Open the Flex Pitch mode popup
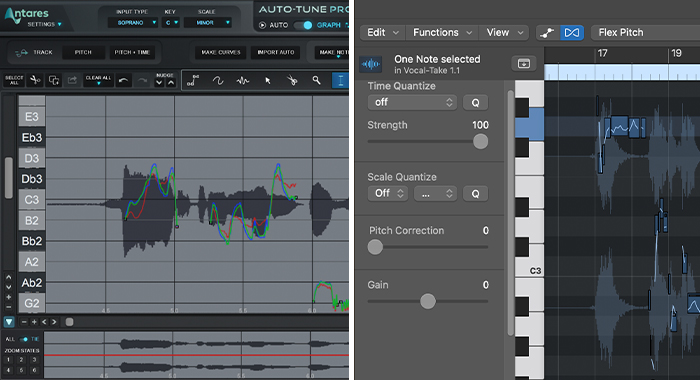The image size is (700, 380). point(645,33)
